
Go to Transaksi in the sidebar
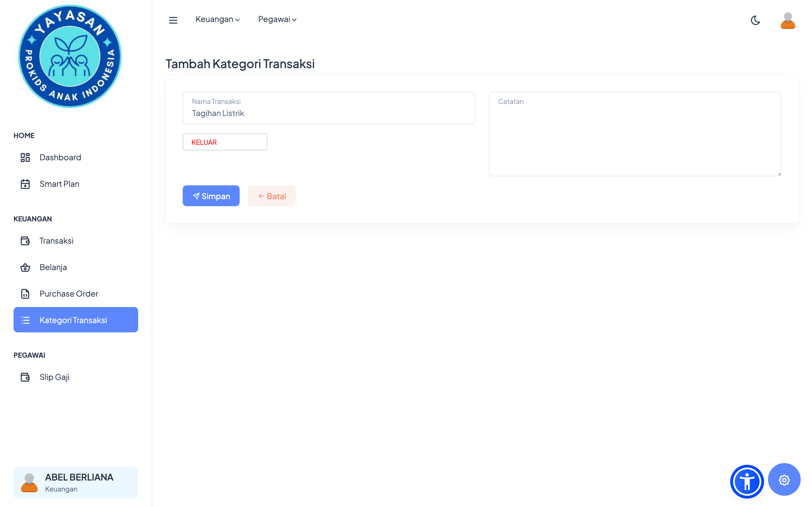pyautogui.click(x=56, y=241)
